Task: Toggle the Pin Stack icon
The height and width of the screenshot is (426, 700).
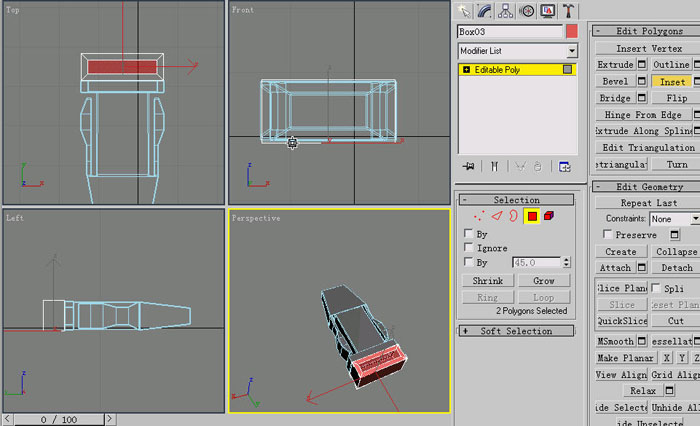Action: [x=468, y=167]
